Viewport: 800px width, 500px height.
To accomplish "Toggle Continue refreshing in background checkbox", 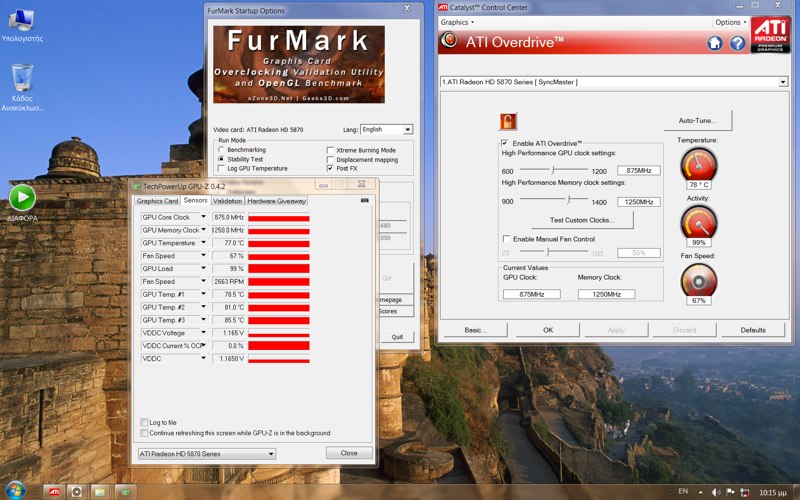I will click(x=144, y=433).
